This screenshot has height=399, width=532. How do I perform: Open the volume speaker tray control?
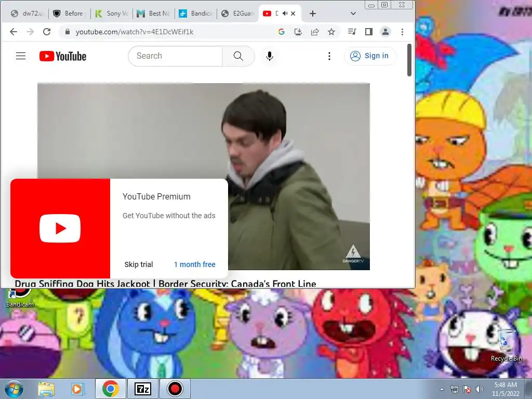[x=480, y=389]
